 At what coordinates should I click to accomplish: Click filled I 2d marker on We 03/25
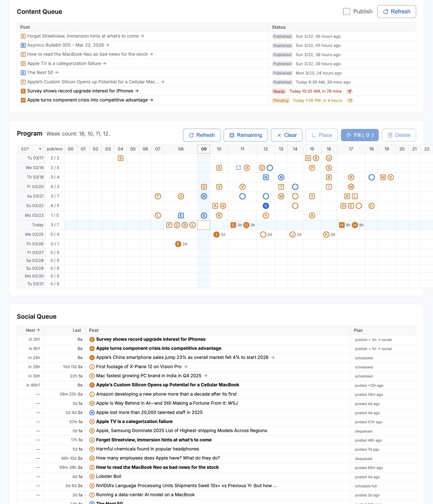[x=216, y=234]
